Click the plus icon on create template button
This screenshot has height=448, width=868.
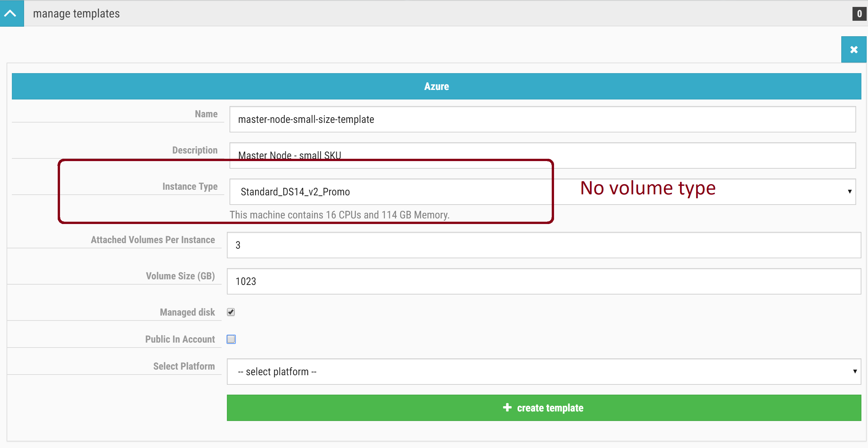(x=507, y=407)
